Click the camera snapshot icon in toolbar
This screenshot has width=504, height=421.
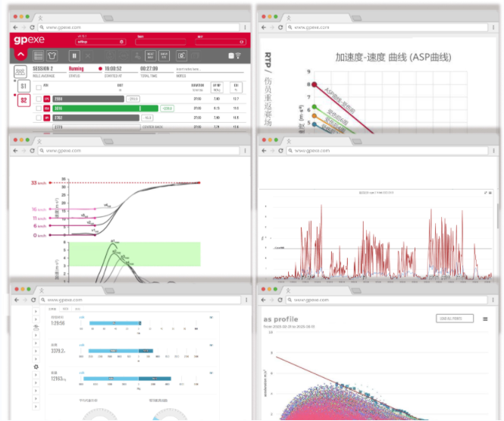pyautogui.click(x=182, y=55)
